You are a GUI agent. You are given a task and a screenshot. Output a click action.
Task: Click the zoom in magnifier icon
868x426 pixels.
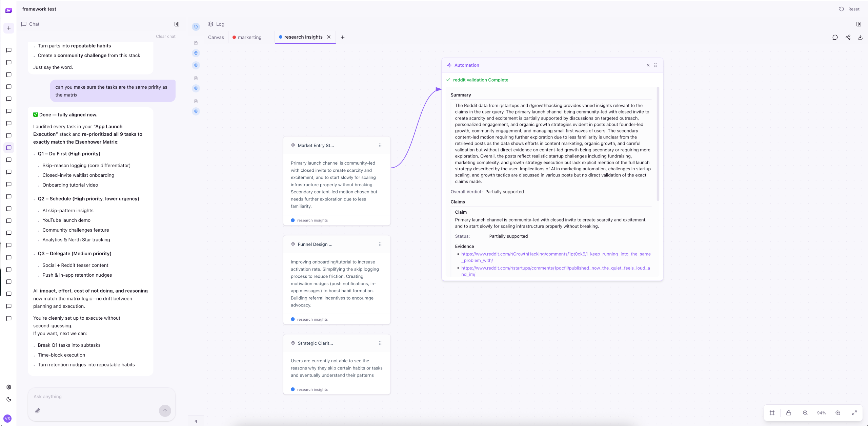[x=838, y=413]
